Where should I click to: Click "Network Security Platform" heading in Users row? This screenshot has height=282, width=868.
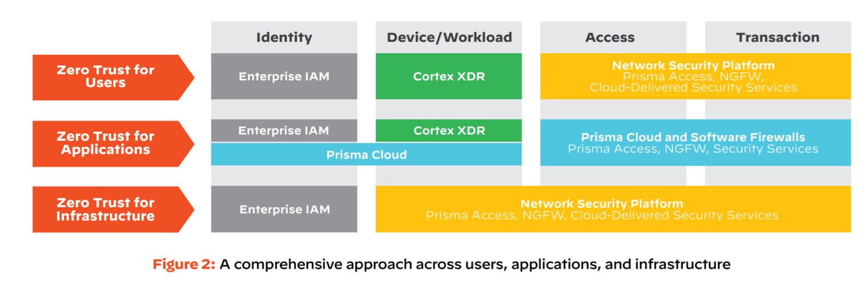coord(693,66)
